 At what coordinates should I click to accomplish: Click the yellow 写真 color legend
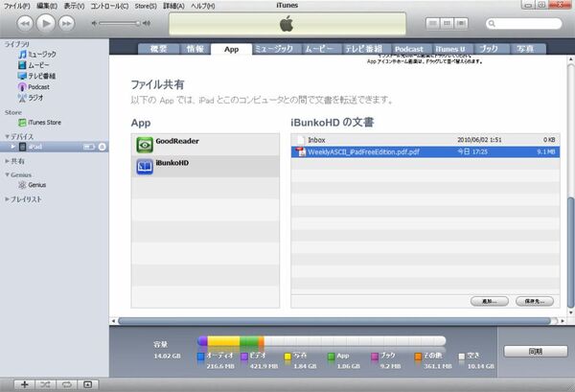tap(287, 357)
